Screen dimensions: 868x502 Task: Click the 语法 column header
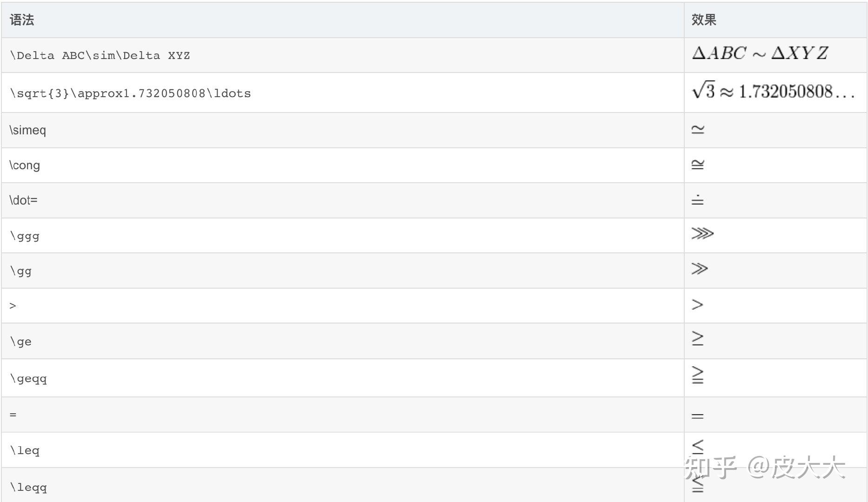(21, 20)
